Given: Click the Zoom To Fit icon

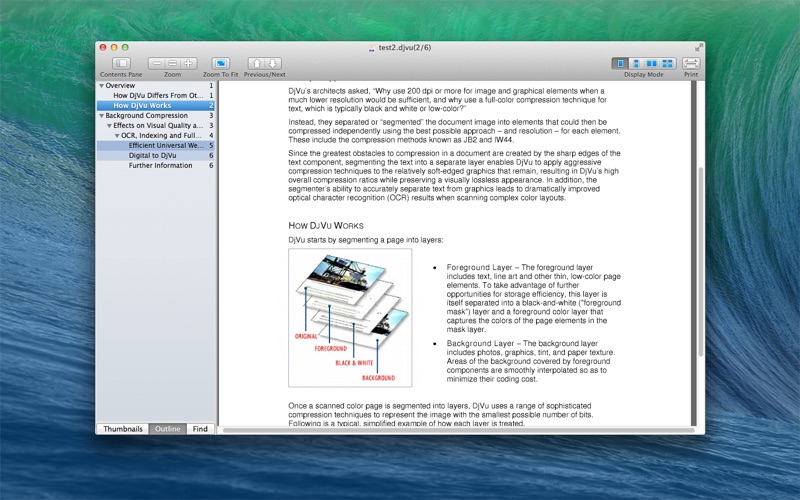Looking at the screenshot, I should pos(221,63).
